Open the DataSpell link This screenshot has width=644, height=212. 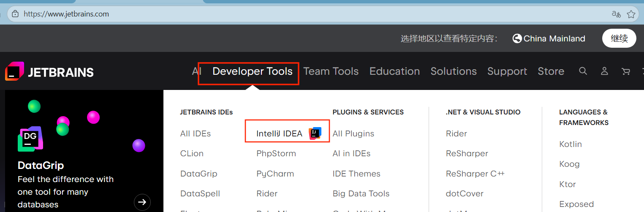pos(200,193)
